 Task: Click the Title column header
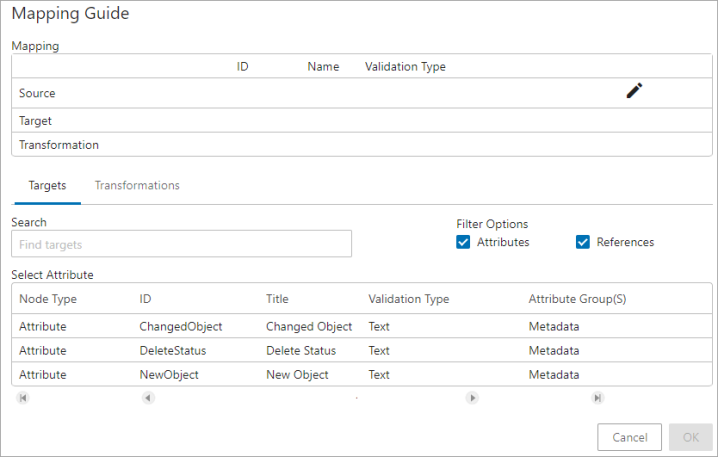tap(277, 299)
